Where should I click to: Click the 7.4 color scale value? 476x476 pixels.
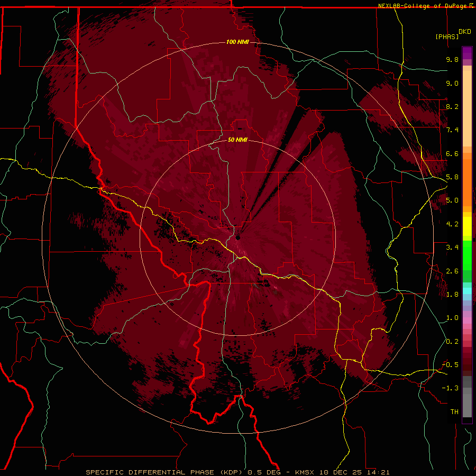coord(452,130)
